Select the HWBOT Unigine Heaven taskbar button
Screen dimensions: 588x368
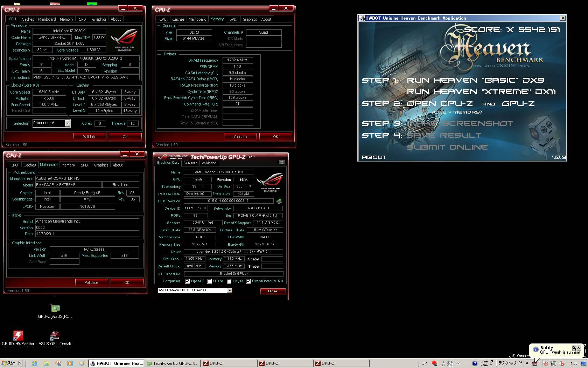[x=116, y=363]
